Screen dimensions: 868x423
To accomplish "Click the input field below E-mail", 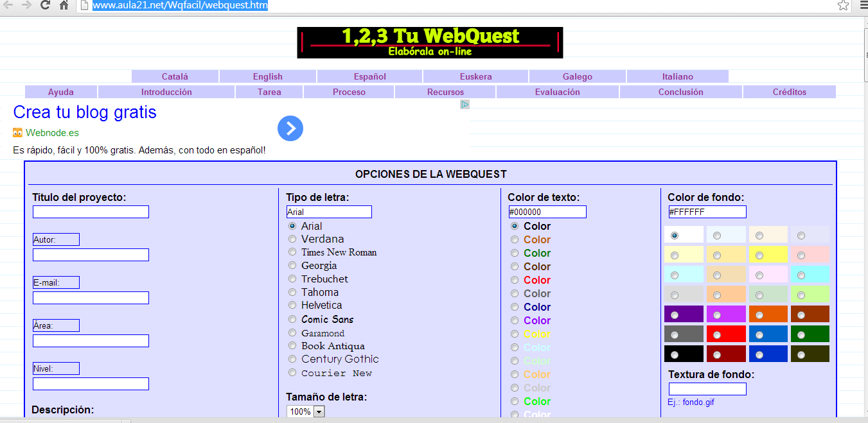I will 91,298.
